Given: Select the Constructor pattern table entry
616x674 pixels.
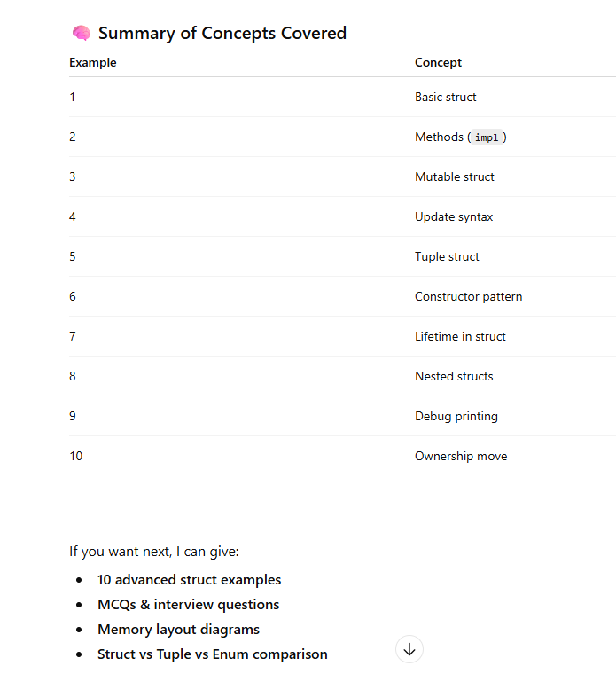Looking at the screenshot, I should (468, 297).
